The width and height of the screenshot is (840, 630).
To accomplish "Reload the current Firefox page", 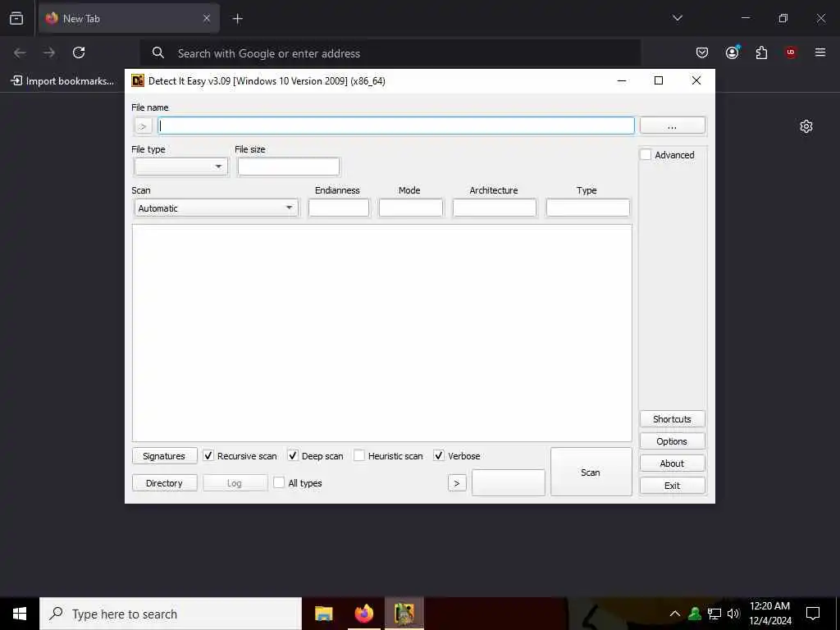I will pyautogui.click(x=79, y=52).
